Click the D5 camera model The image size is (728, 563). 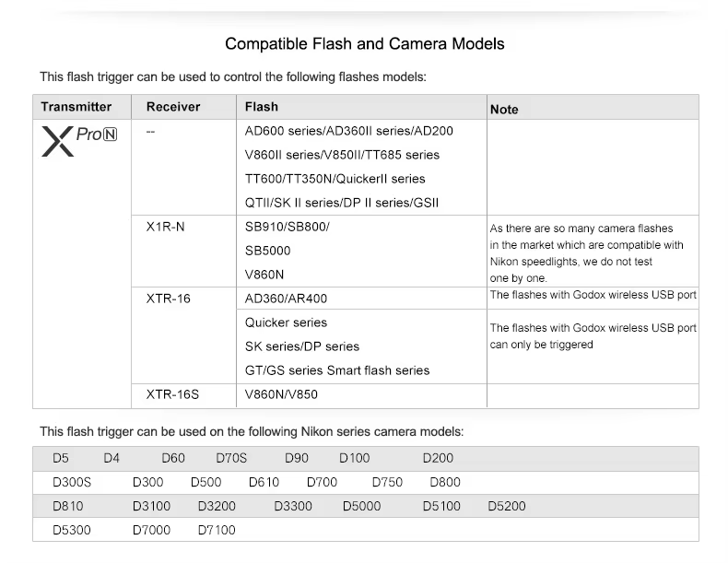(61, 458)
